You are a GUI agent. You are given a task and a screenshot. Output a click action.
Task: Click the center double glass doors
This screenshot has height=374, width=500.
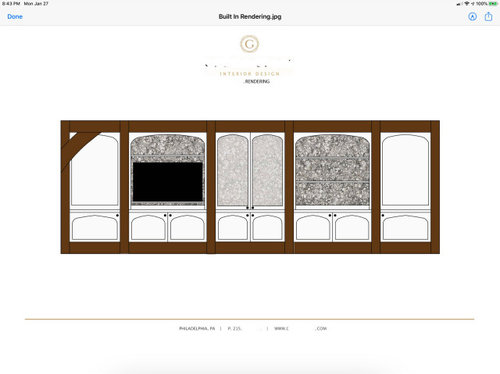click(250, 170)
